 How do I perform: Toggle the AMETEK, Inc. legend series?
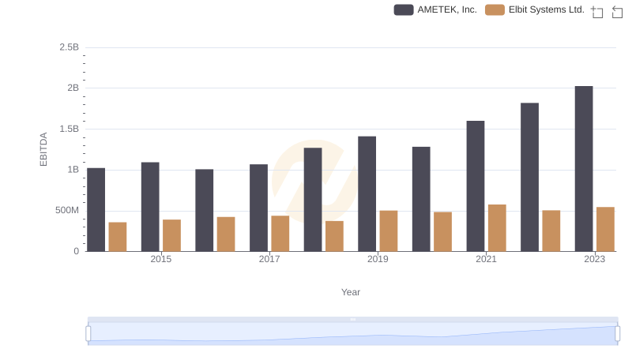(435, 9)
